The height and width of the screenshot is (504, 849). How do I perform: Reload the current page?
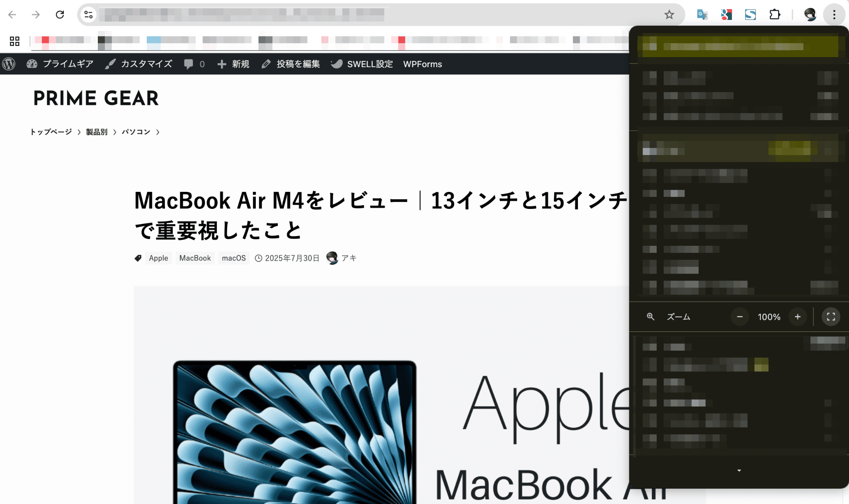point(60,15)
